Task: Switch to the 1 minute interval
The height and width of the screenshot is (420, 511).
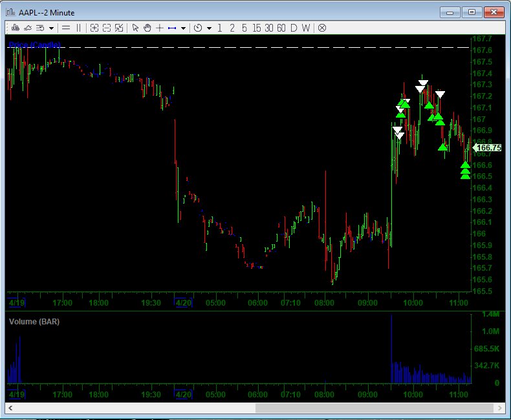Action: [220, 28]
